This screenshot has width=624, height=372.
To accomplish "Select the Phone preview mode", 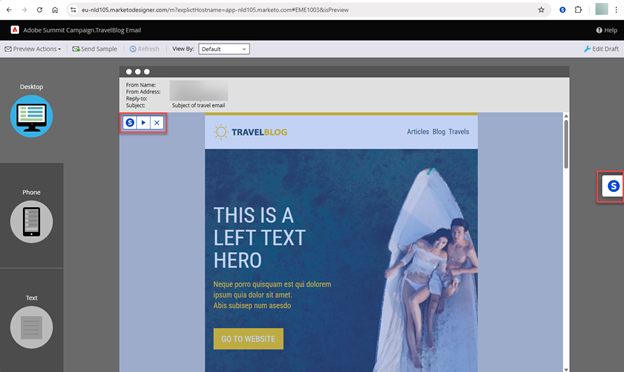I will click(x=31, y=222).
